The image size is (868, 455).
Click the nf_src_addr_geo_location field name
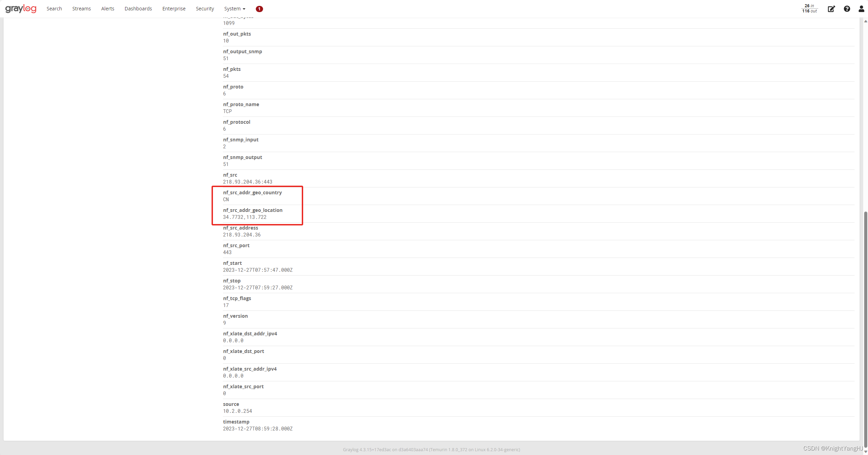click(253, 210)
